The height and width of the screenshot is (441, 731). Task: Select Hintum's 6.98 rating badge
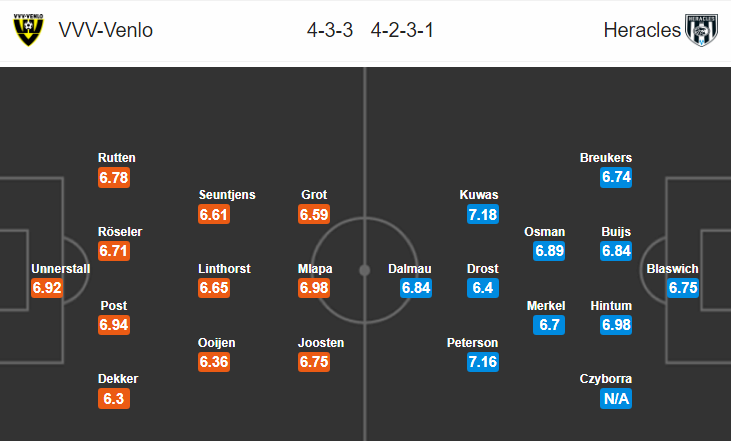coord(616,324)
